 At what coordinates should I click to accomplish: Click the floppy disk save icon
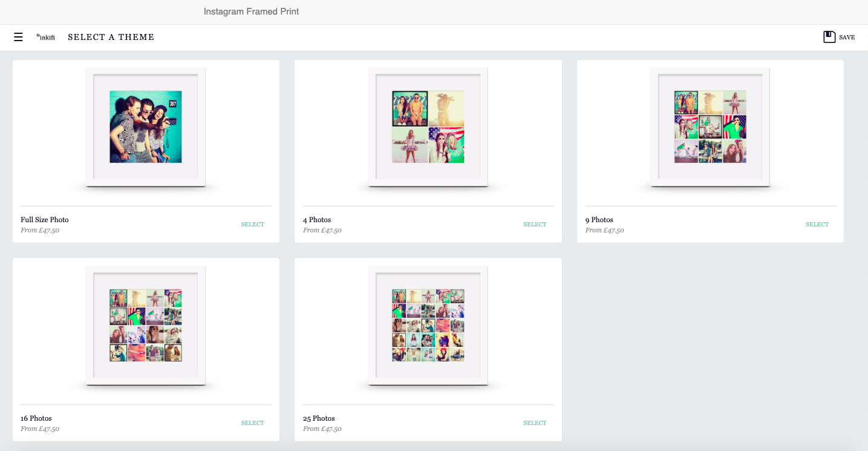click(829, 37)
